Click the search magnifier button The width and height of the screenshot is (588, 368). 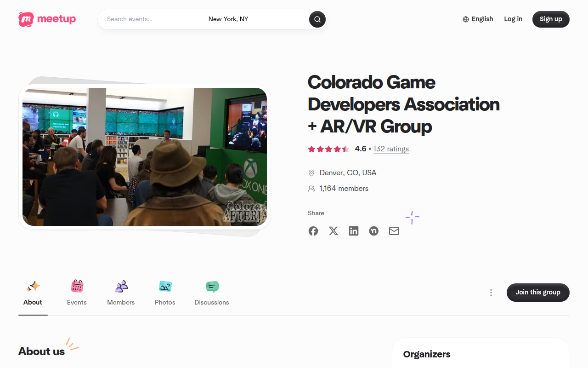point(317,19)
